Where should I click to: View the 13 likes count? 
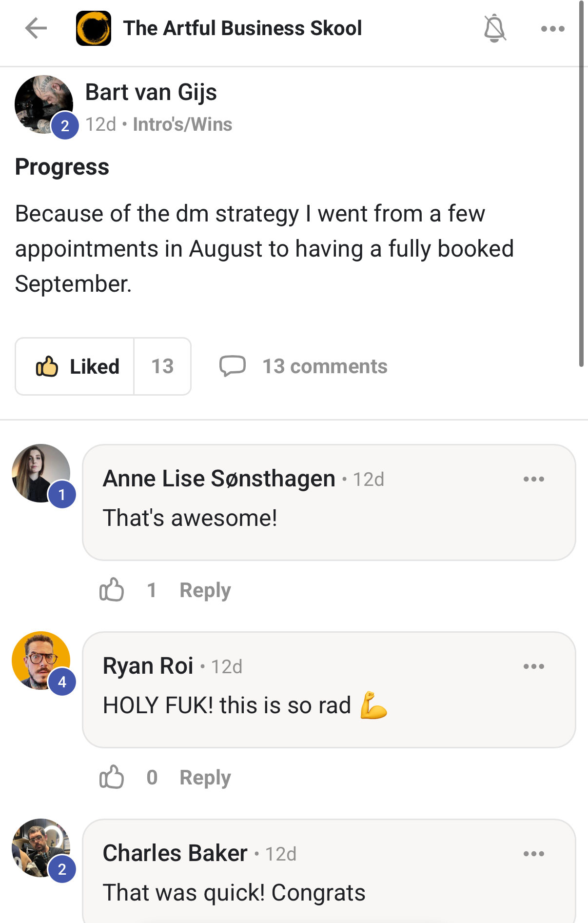tap(162, 366)
